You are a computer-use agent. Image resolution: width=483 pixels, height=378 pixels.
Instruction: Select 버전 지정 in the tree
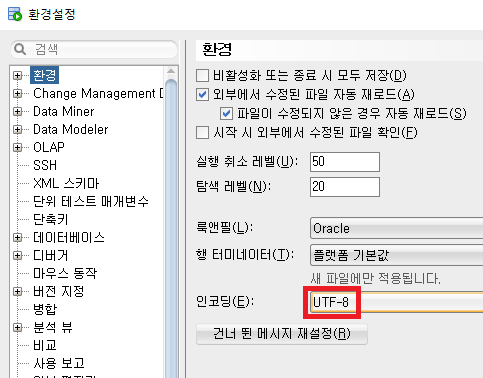(x=58, y=291)
